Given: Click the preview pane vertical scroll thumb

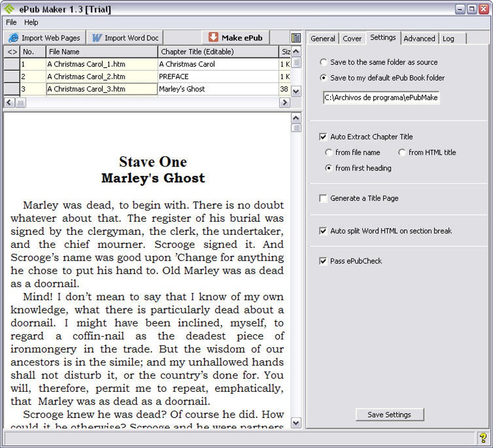Looking at the screenshot, I should click(296, 128).
